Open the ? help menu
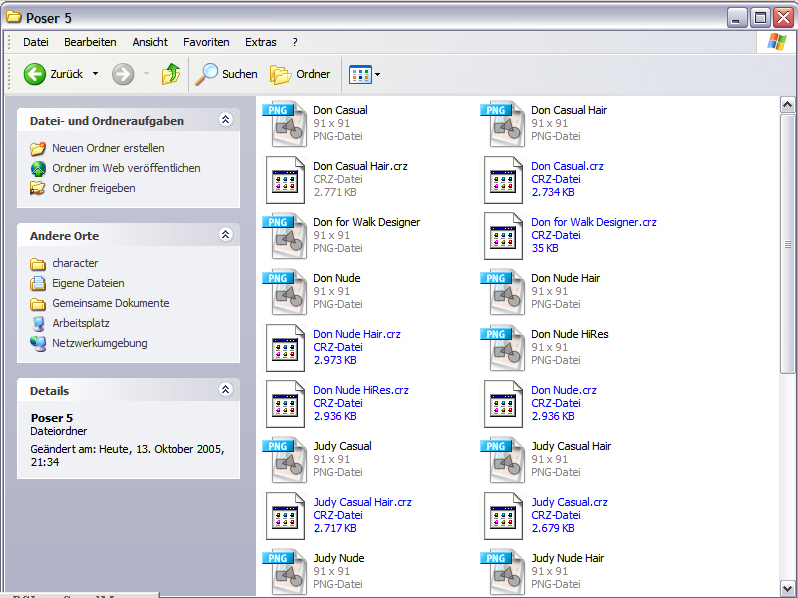The height and width of the screenshot is (598, 798). pos(295,42)
